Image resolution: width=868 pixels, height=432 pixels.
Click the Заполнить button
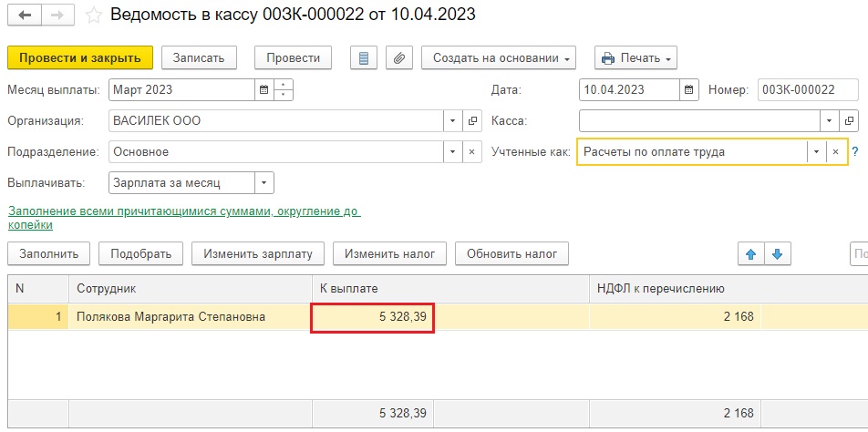[x=48, y=254]
